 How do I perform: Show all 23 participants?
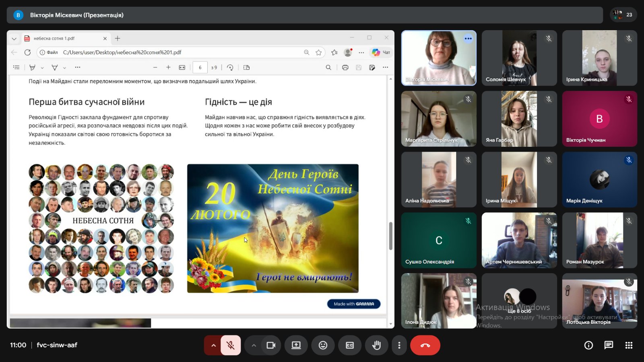click(x=623, y=15)
